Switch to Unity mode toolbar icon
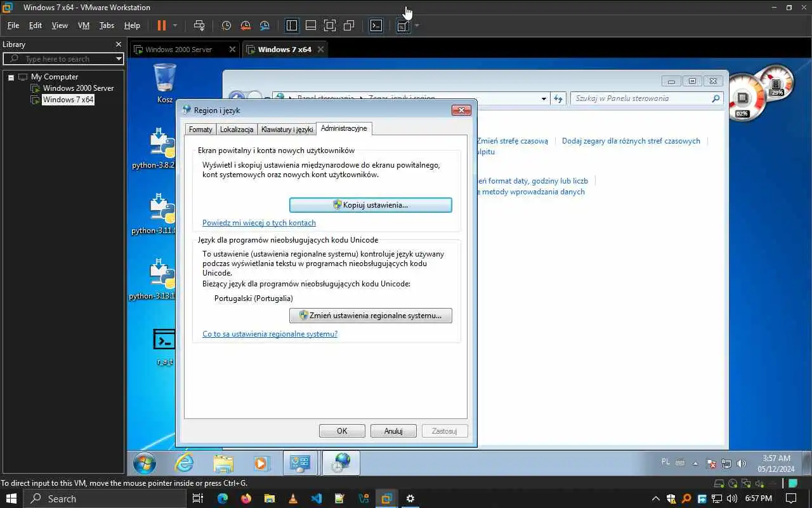Image resolution: width=812 pixels, height=508 pixels. (x=349, y=25)
